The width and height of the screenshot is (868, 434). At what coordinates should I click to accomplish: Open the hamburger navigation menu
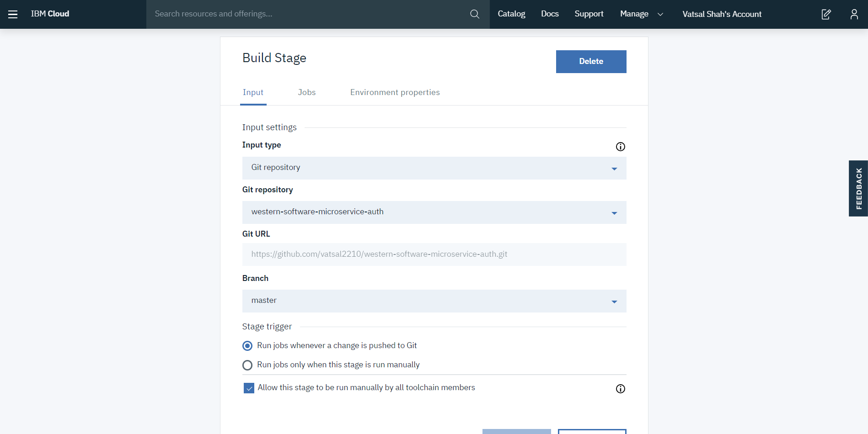tap(13, 14)
